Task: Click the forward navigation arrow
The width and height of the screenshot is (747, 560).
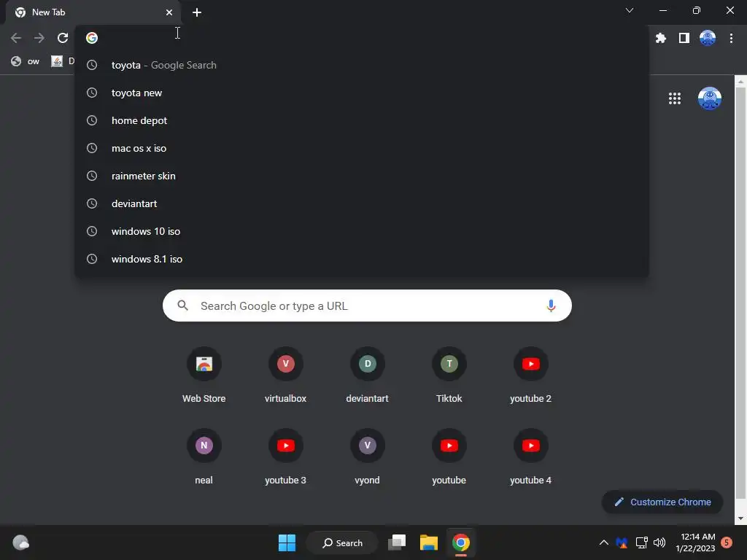Action: tap(39, 38)
